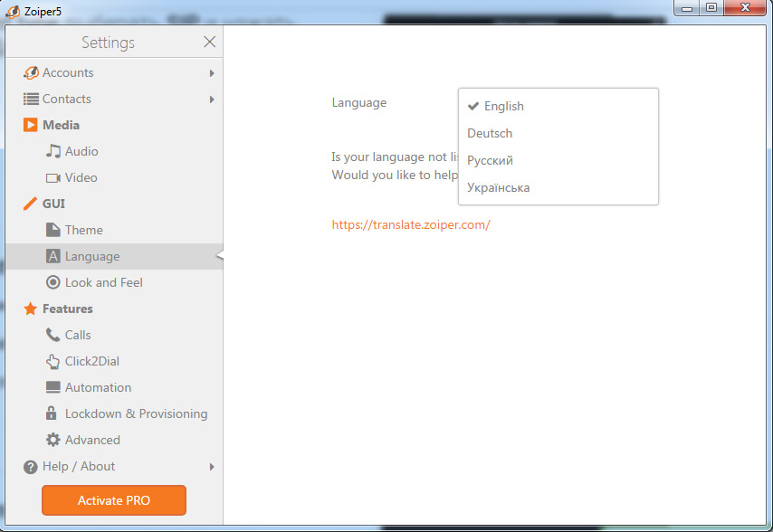Close the Settings panel with the X

click(x=209, y=42)
